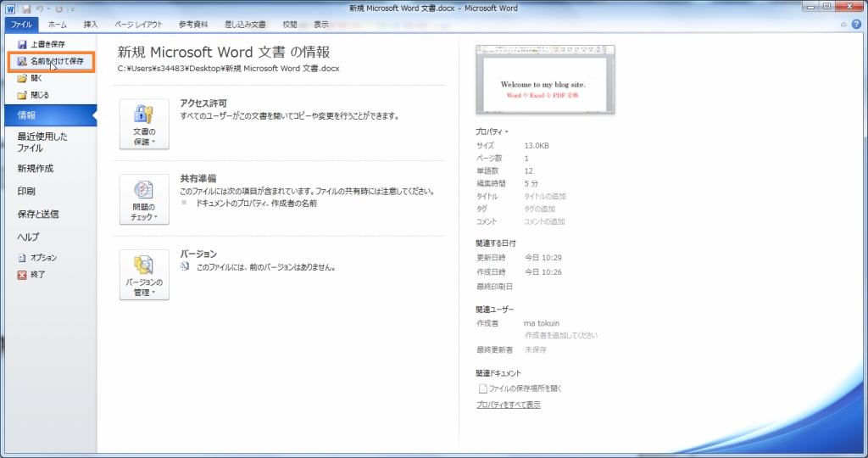
Task: Switch to the 校閲 tab
Action: [290, 25]
